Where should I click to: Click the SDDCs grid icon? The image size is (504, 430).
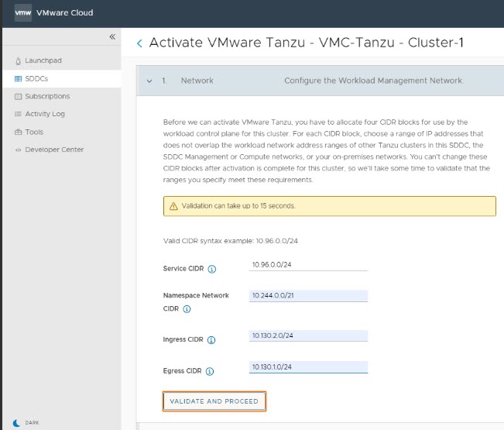18,78
